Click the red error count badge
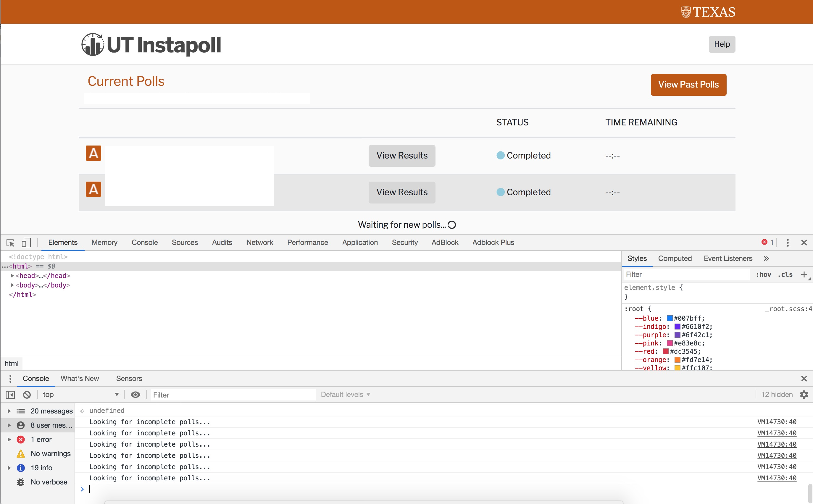 tap(767, 242)
